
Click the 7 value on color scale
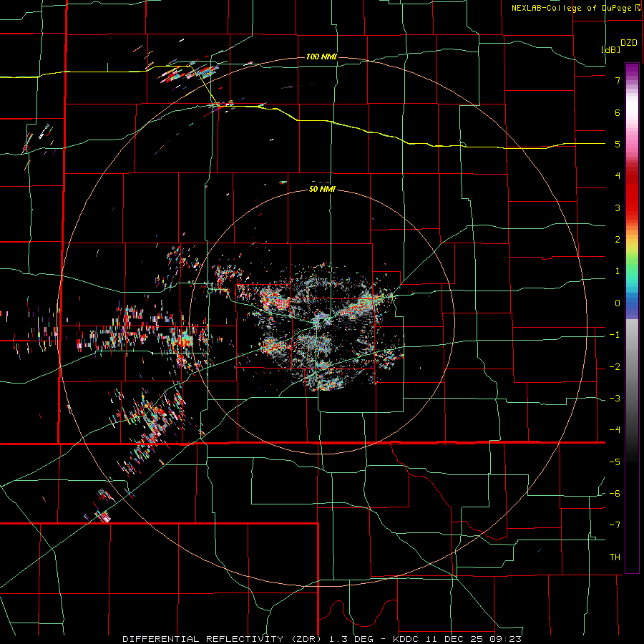(618, 80)
